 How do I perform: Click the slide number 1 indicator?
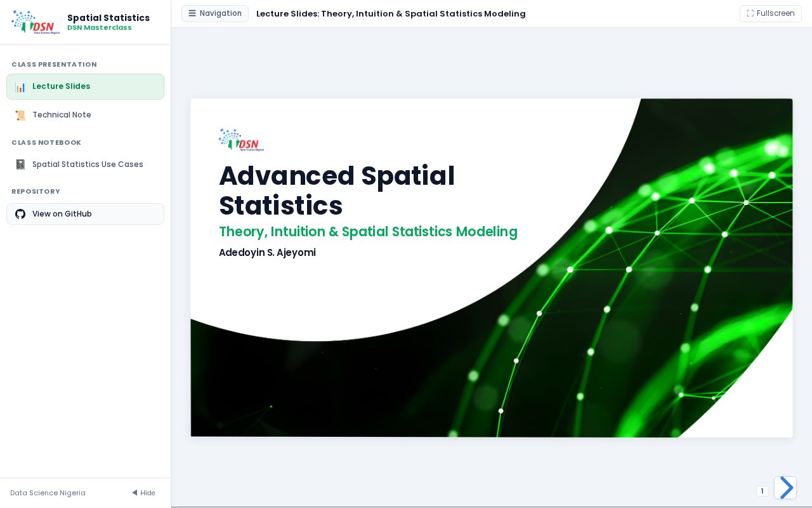click(763, 491)
